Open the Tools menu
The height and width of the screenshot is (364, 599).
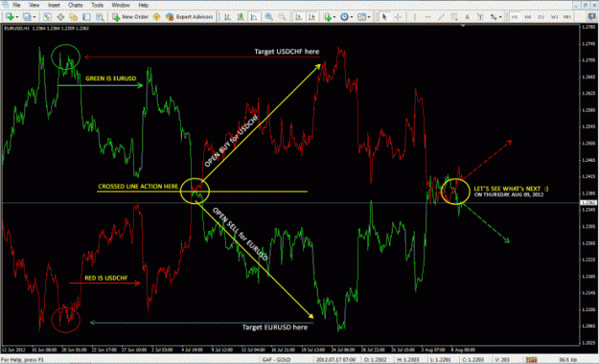tap(97, 5)
